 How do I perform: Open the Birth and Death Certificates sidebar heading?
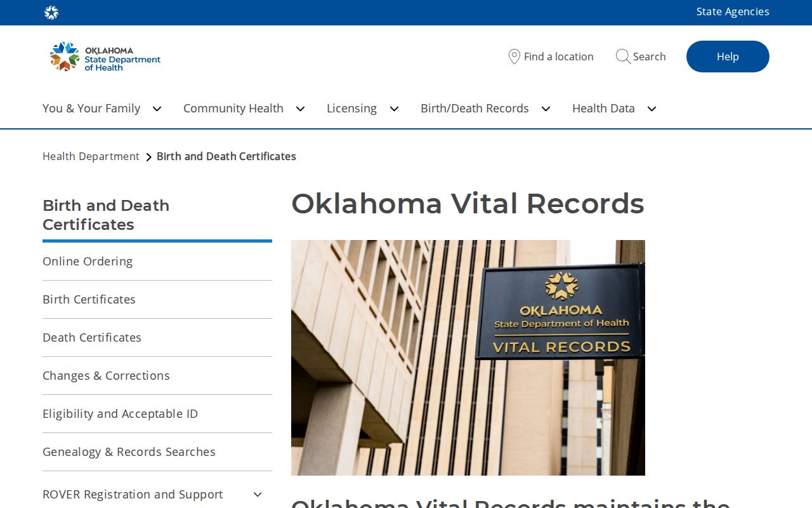(106, 215)
